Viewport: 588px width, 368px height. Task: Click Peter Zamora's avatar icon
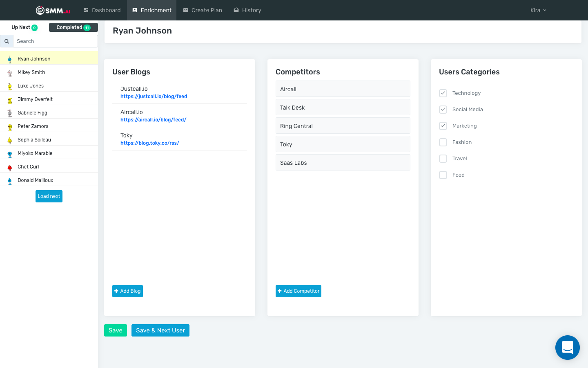click(10, 127)
